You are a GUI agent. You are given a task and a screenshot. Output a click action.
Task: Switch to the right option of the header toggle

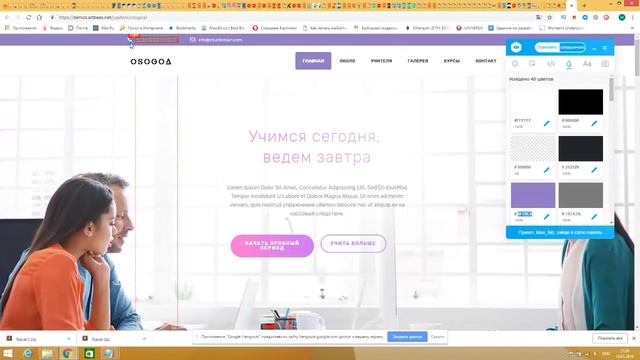(x=572, y=48)
